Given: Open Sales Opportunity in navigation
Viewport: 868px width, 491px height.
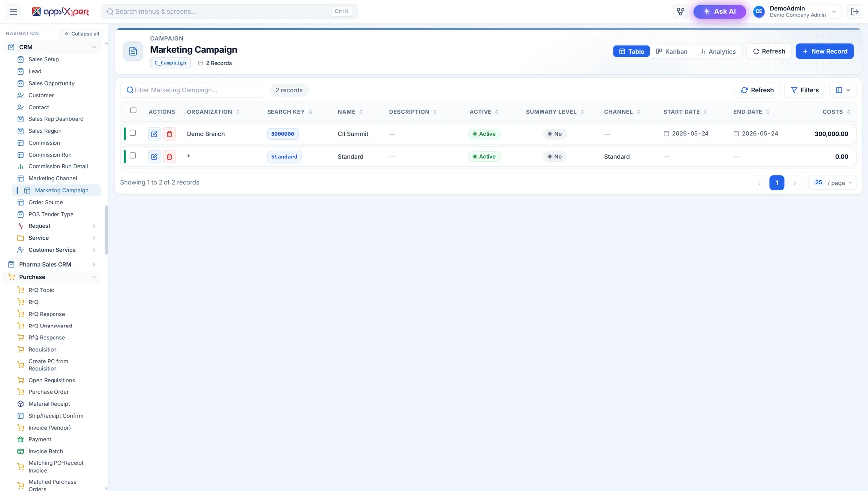Looking at the screenshot, I should coord(52,83).
